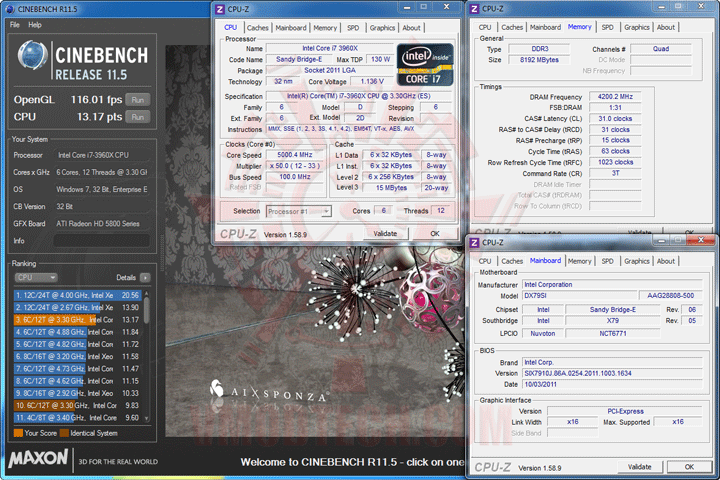Image resolution: width=720 pixels, height=480 pixels.
Task: Click the CPU-Z icon in the Mainboard window title bar
Action: [x=474, y=243]
